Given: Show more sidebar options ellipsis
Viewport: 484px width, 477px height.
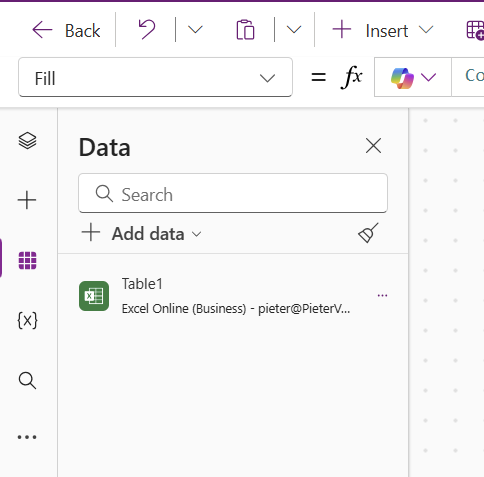Looking at the screenshot, I should coord(27,437).
